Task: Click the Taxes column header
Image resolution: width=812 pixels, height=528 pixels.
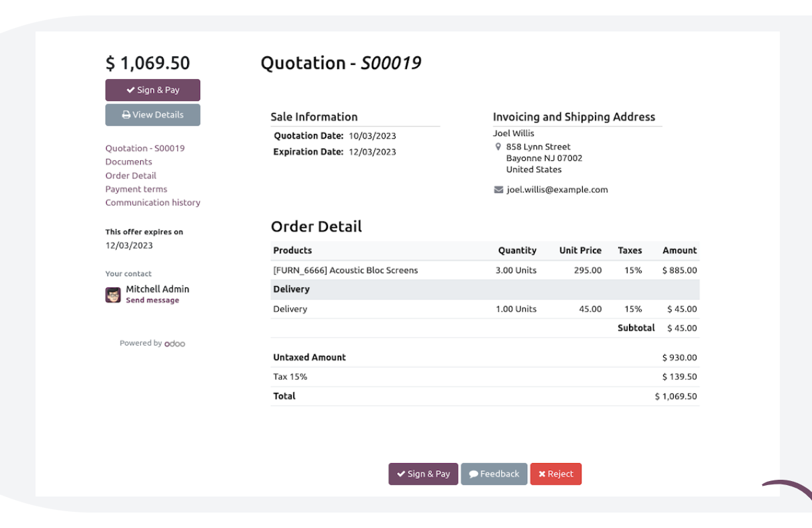Action: [x=630, y=251]
